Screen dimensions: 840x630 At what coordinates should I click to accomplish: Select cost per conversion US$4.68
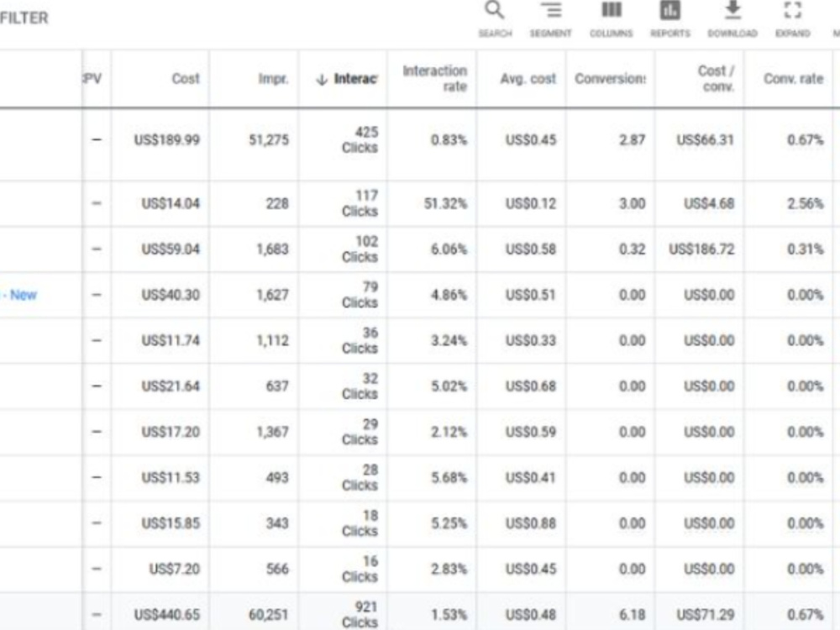(709, 203)
